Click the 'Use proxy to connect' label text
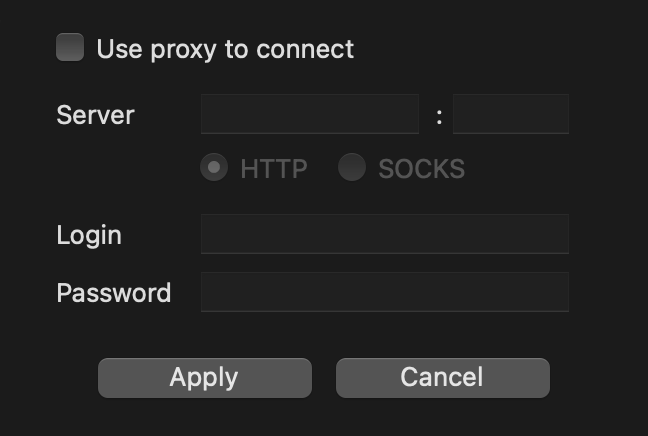 click(225, 49)
